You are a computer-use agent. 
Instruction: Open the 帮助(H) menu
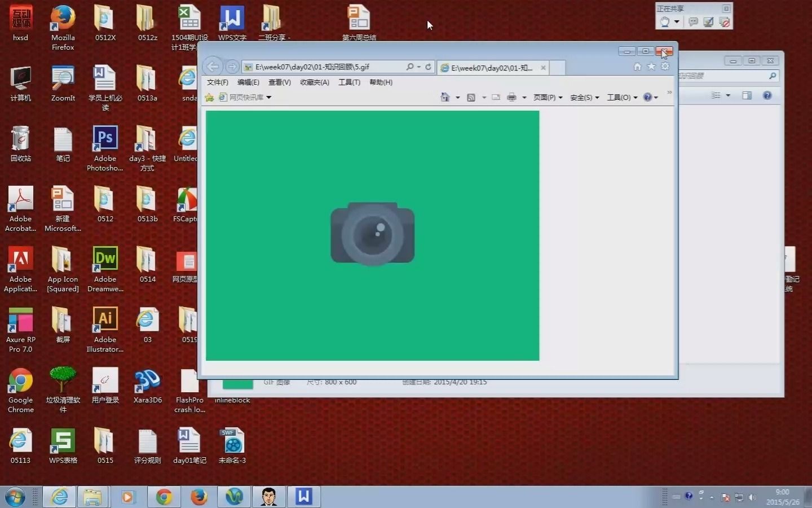pyautogui.click(x=381, y=82)
